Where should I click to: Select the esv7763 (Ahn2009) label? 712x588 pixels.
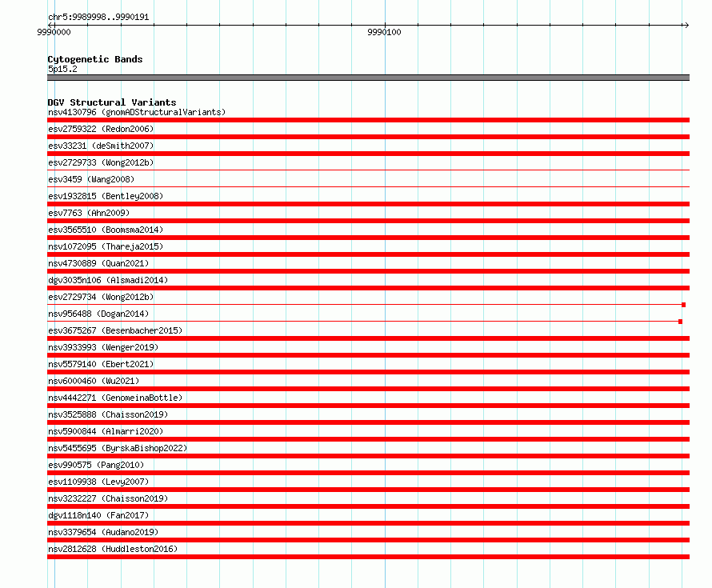tap(89, 213)
